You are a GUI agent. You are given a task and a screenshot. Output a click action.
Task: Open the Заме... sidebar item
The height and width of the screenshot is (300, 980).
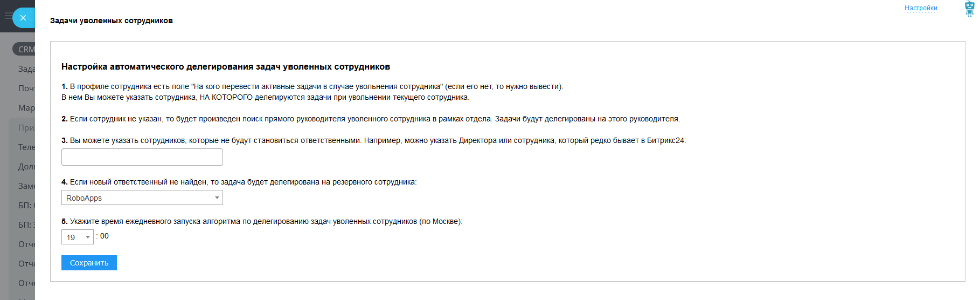point(26,186)
